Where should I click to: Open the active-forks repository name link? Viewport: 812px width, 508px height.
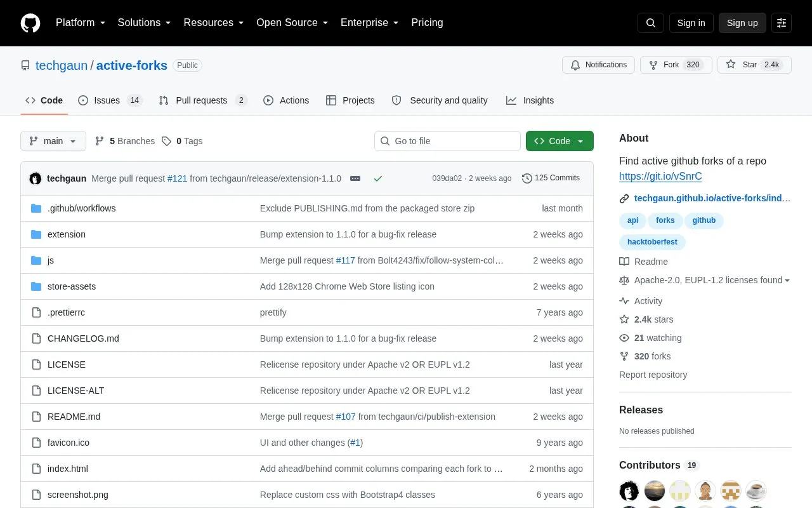click(x=132, y=65)
